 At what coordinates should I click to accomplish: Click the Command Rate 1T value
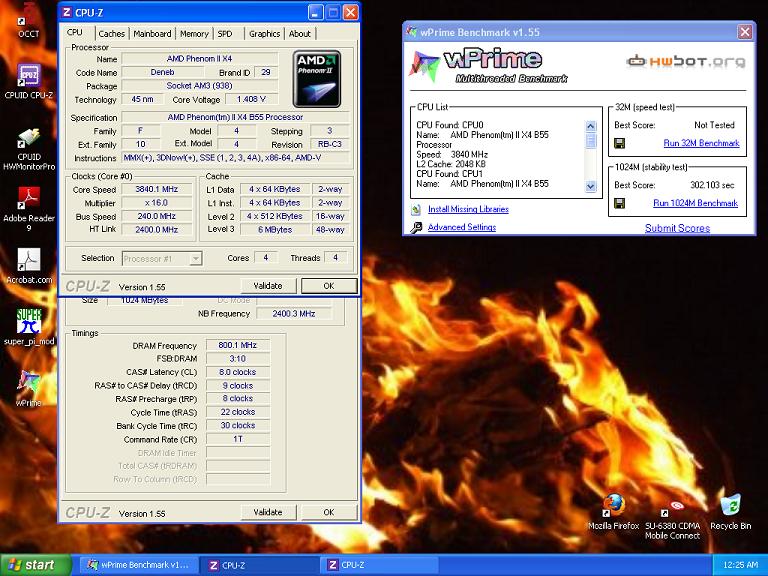coord(238,439)
